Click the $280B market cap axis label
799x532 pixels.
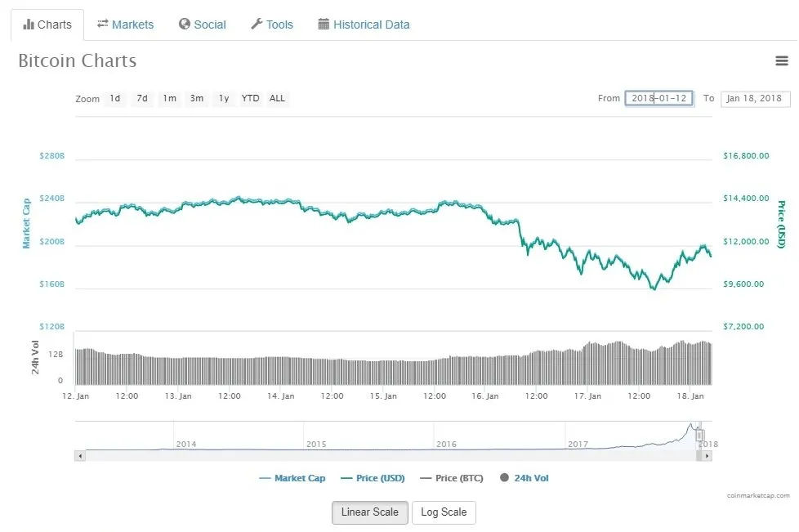(x=52, y=156)
